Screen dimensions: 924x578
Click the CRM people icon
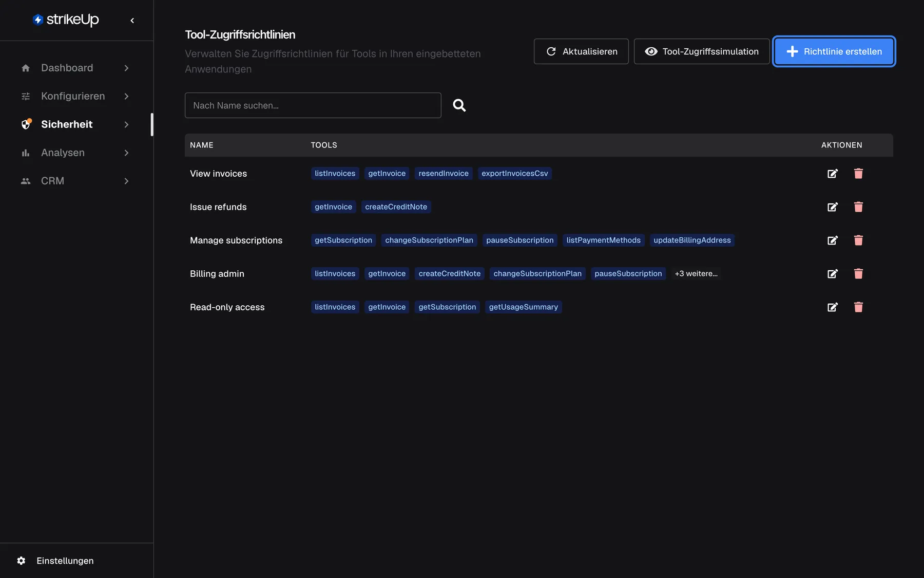tap(26, 181)
